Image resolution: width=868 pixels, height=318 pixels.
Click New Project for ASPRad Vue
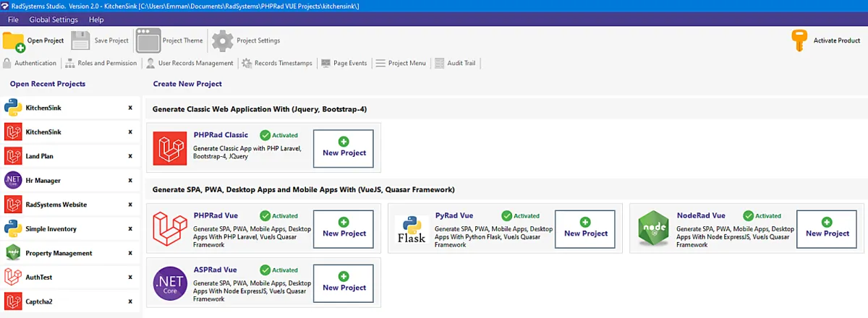coord(344,283)
